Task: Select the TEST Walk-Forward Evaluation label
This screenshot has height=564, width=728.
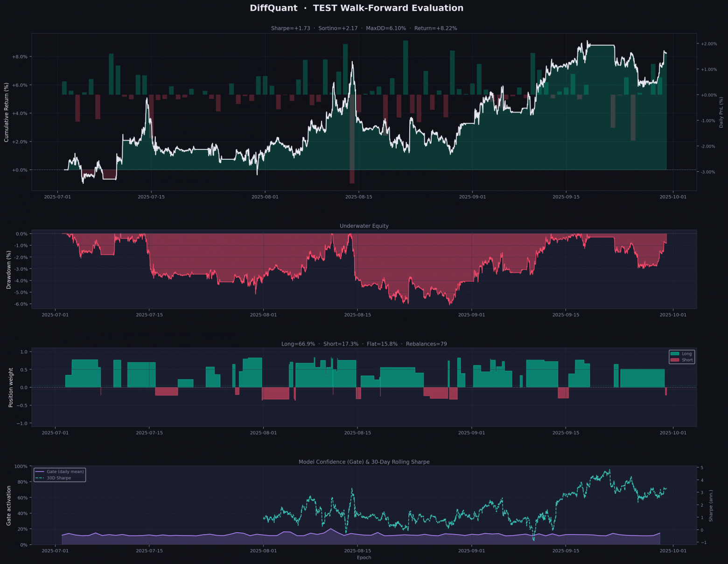Action: pos(389,8)
